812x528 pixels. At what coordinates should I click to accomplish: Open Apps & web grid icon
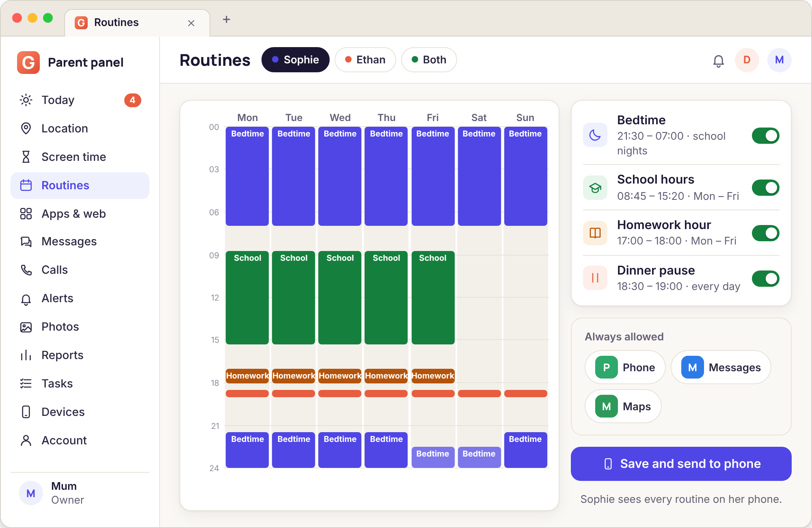tap(26, 214)
